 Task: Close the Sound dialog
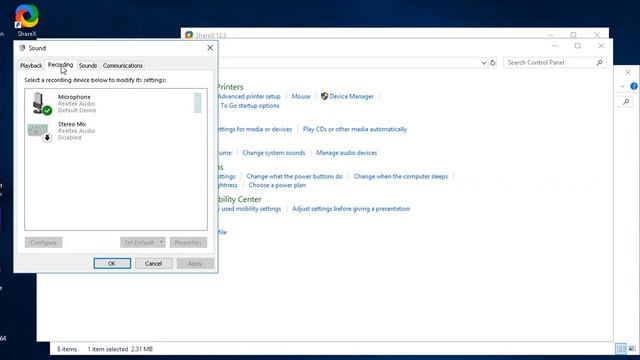point(210,48)
